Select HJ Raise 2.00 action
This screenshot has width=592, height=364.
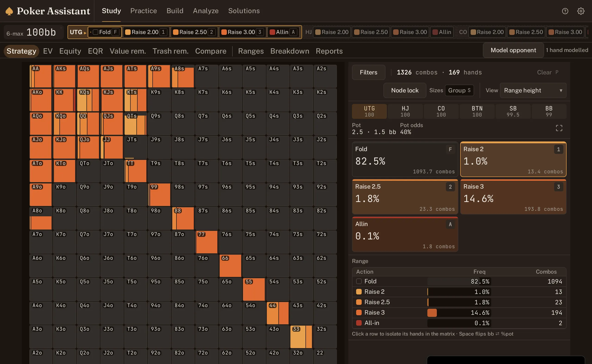click(332, 32)
